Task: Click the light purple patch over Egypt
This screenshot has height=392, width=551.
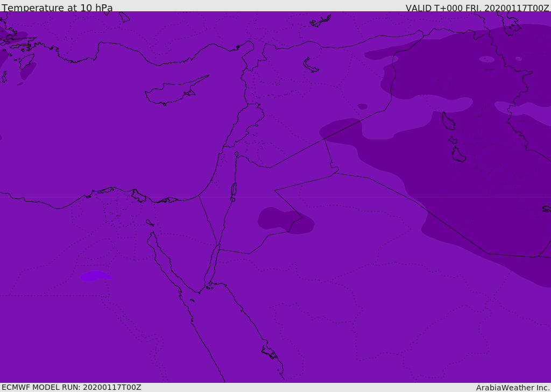Action: [95, 276]
